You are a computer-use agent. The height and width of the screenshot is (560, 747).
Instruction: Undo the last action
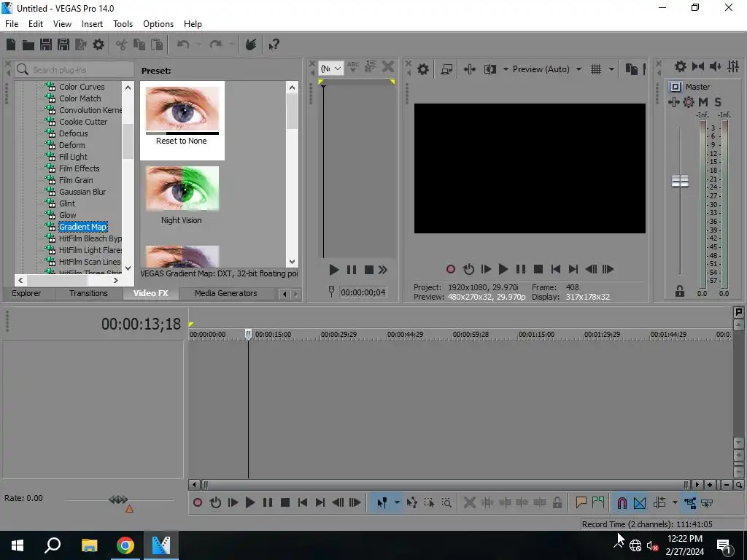[x=183, y=44]
